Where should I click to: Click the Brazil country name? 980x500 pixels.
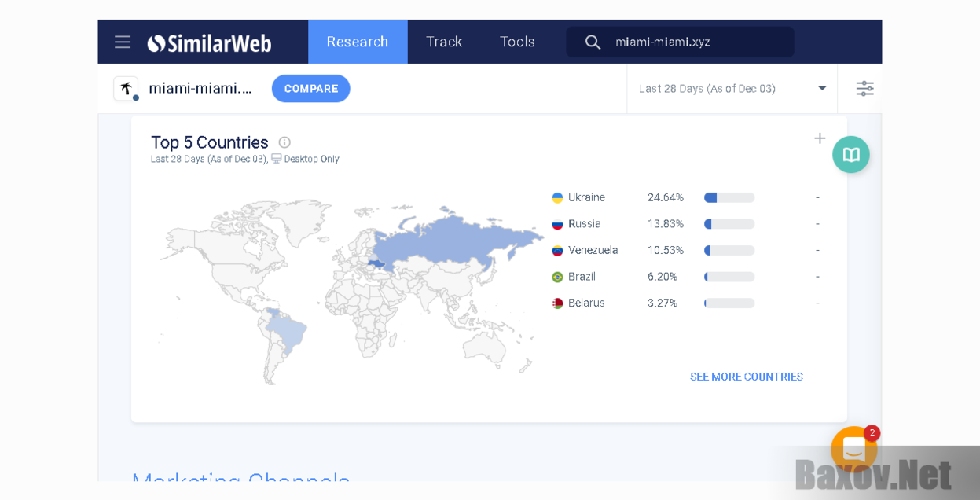[582, 277]
